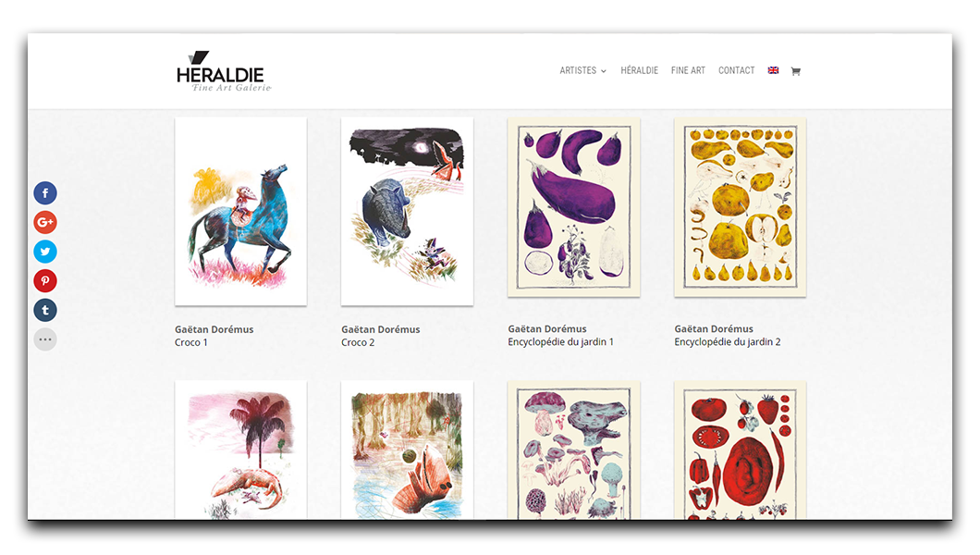Viewport: 980px width, 555px height.
Task: Open the Fine Art menu item
Action: tap(688, 70)
